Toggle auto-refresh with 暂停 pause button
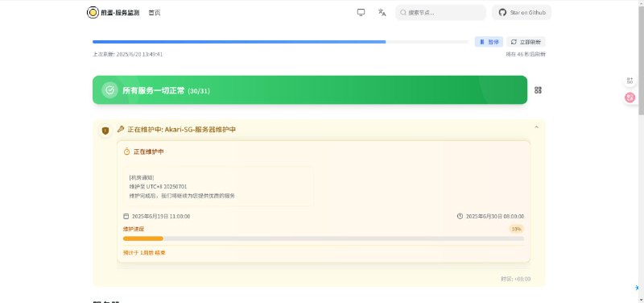The image size is (644, 303). pos(489,42)
